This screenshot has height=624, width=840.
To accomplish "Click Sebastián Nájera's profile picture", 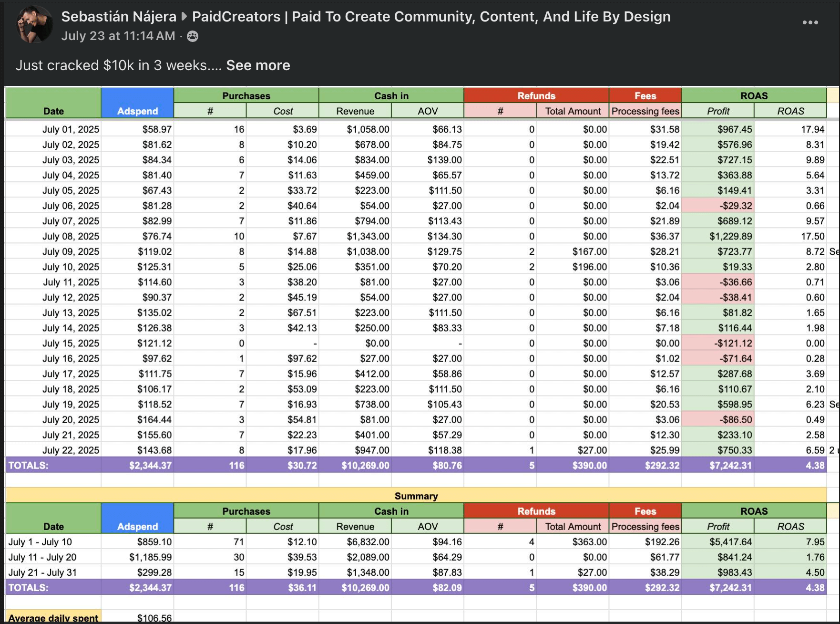I will point(34,24).
